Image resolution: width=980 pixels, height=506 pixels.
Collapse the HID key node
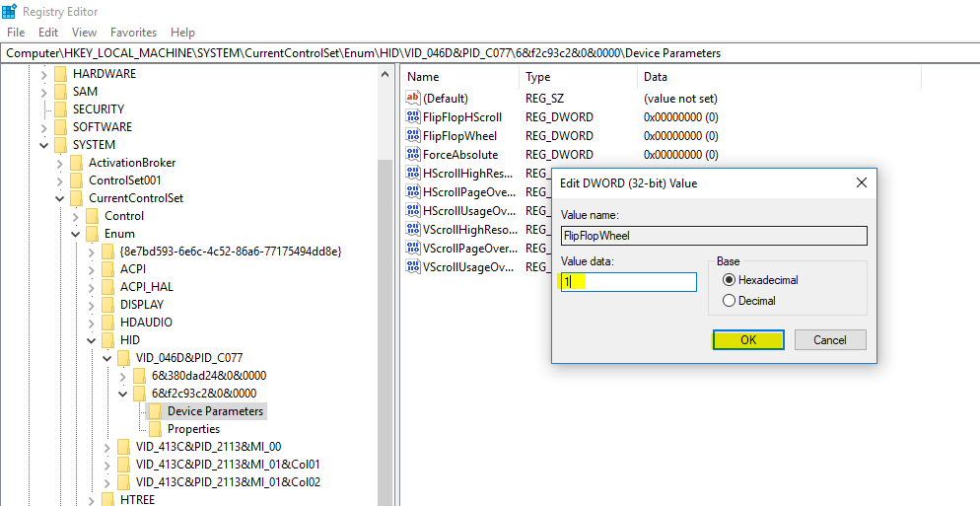[91, 340]
